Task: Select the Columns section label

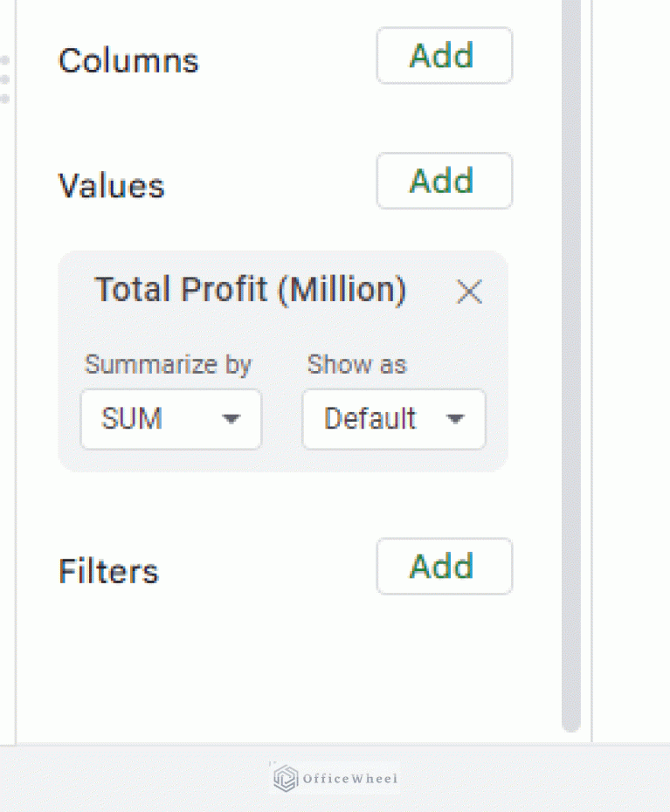Action: 128,60
